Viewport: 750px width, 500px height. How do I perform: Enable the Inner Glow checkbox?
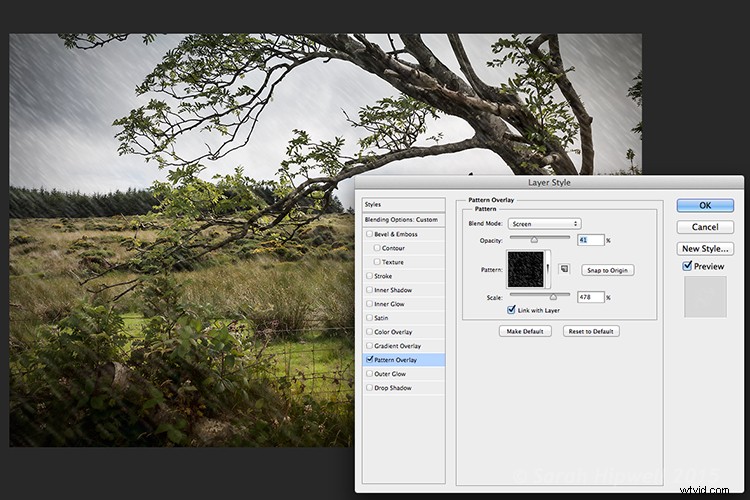coord(369,303)
